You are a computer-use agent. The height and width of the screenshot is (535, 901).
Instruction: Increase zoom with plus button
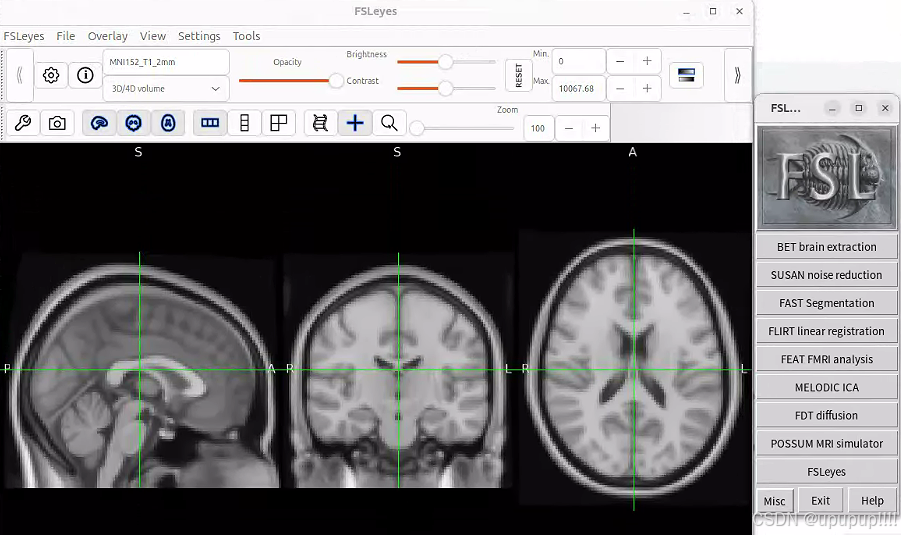(595, 128)
